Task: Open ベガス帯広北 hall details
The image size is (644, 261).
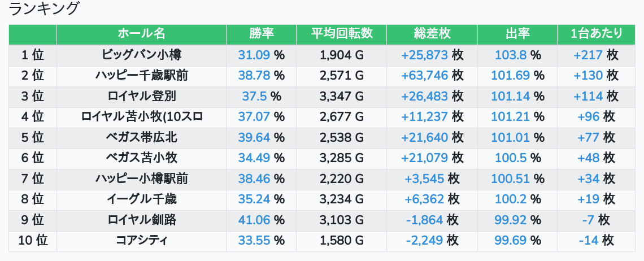Action: click(x=141, y=137)
